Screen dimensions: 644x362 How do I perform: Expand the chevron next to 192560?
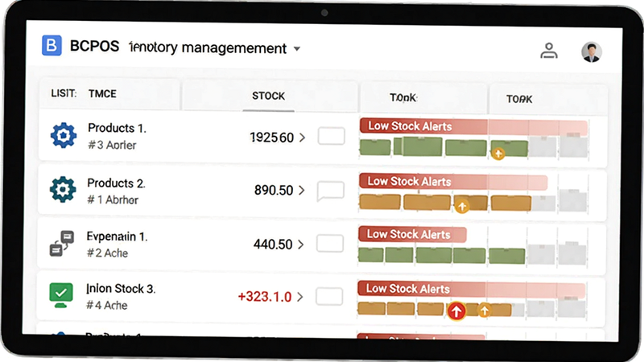pos(303,138)
